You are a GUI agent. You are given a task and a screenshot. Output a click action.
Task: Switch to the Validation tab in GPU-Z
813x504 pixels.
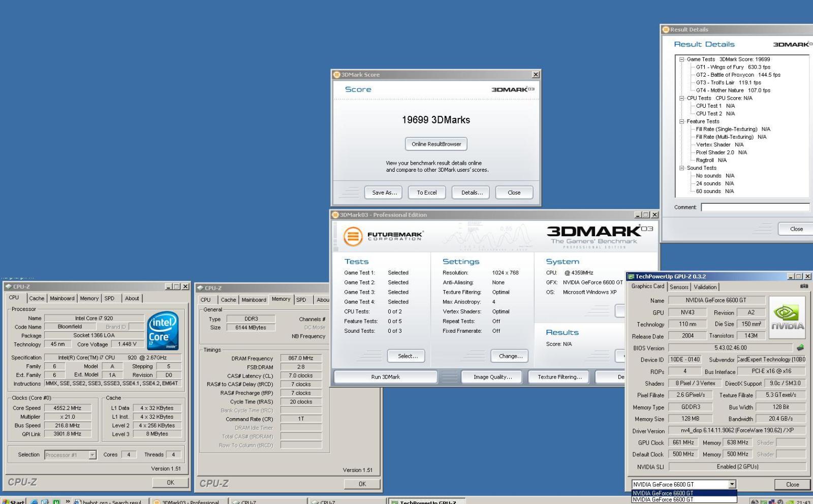coord(705,287)
